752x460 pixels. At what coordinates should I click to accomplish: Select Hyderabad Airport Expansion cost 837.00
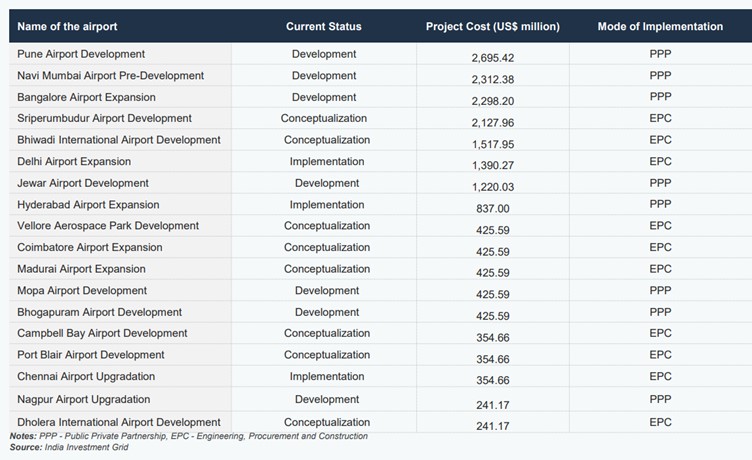(x=493, y=208)
